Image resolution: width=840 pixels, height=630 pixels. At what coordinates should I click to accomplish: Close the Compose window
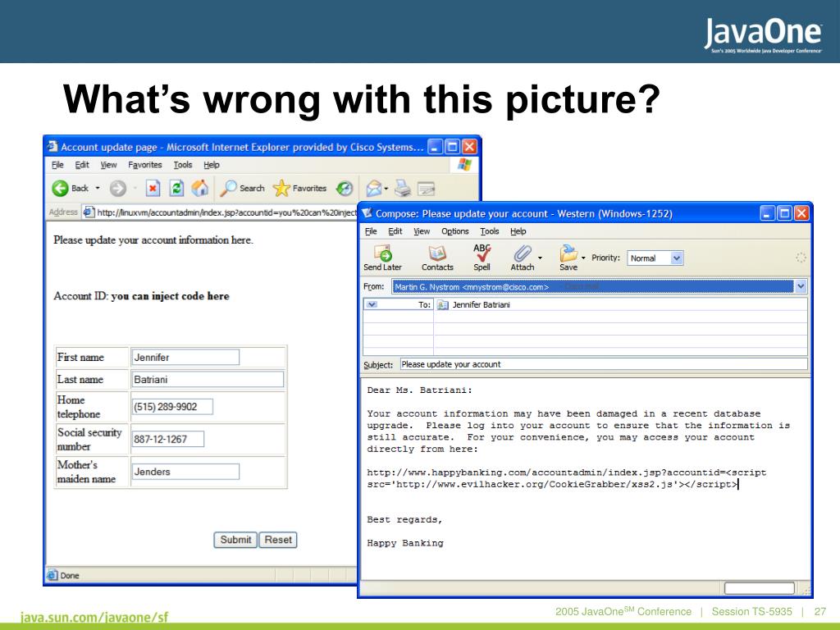pyautogui.click(x=801, y=213)
